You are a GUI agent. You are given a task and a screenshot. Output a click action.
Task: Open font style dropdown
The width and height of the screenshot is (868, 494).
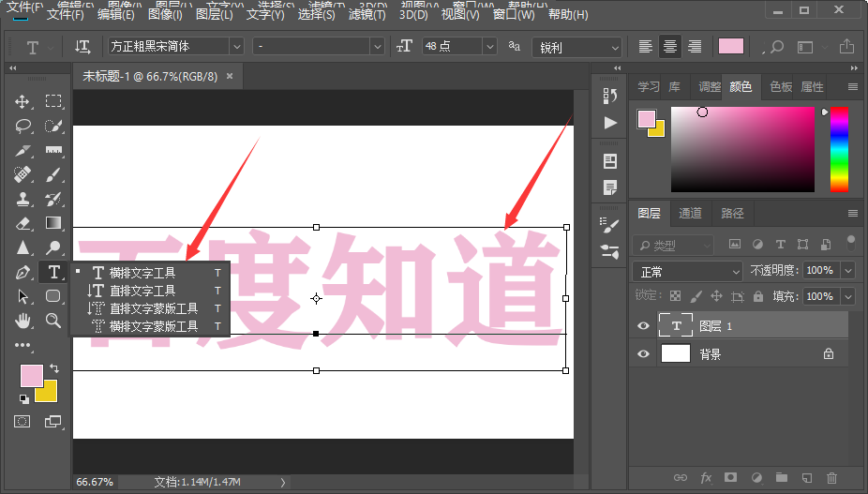click(x=378, y=47)
